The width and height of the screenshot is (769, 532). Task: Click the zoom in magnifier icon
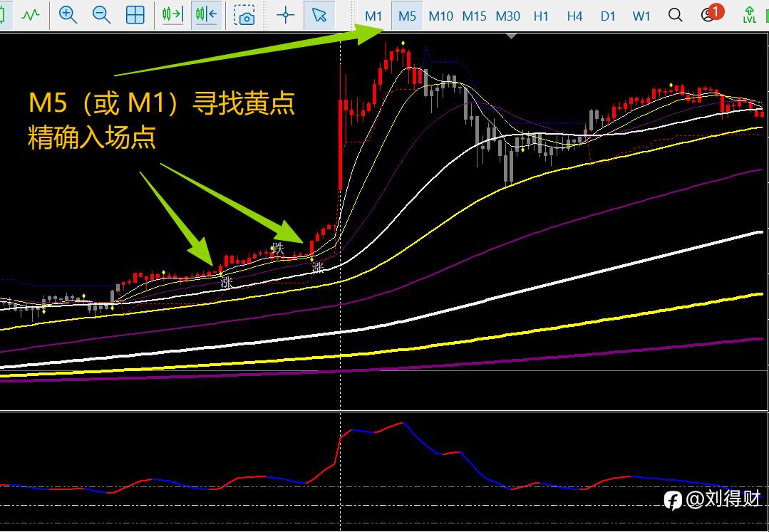click(68, 15)
